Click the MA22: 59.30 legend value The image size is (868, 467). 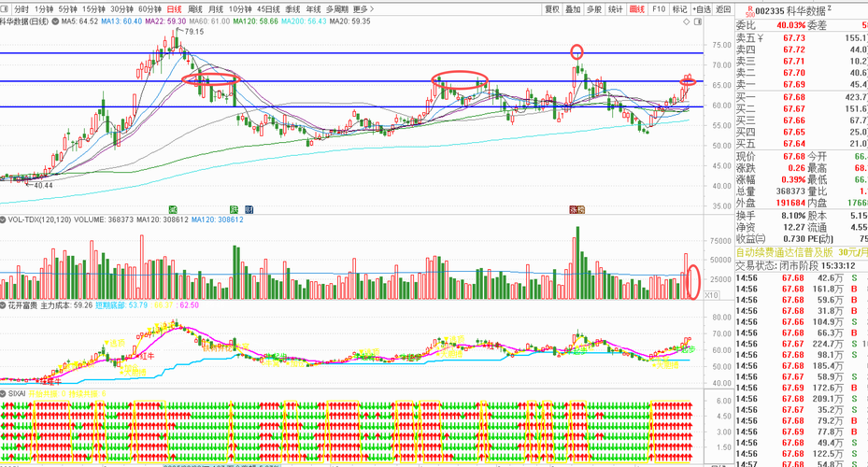165,21
